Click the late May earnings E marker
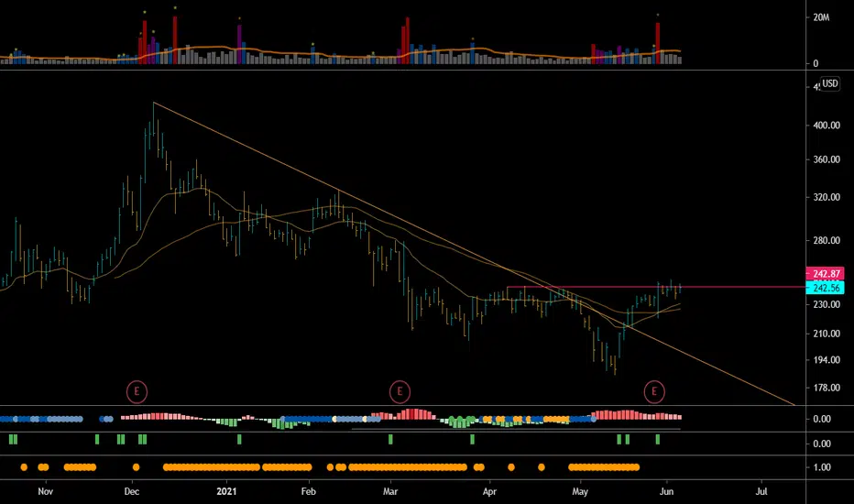854x504 pixels. point(654,391)
